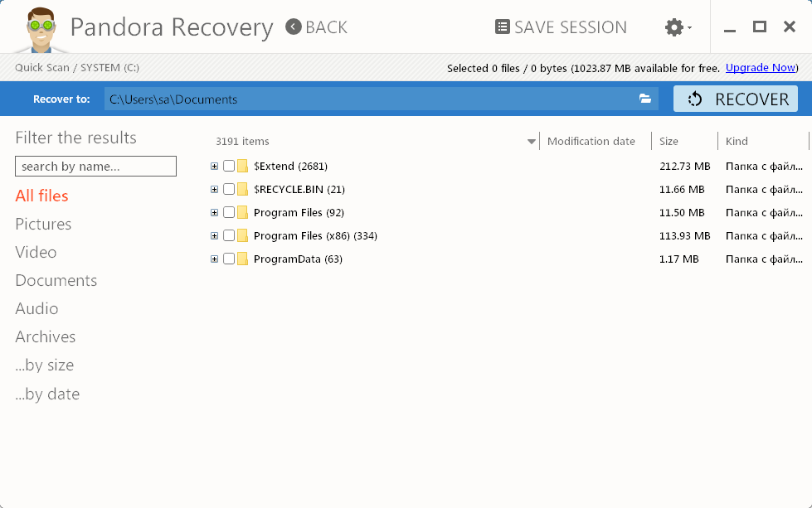Filter results by Pictures
The image size is (812, 508).
43,224
